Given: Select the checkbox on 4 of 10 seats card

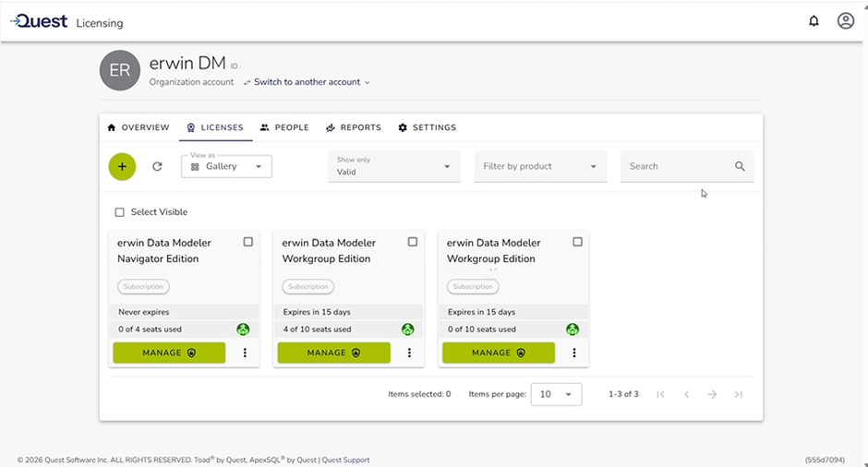Looking at the screenshot, I should 413,242.
